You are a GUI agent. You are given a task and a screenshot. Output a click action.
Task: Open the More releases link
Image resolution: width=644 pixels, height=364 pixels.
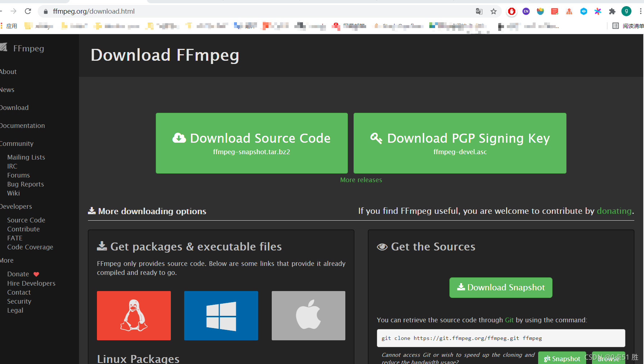tap(361, 180)
